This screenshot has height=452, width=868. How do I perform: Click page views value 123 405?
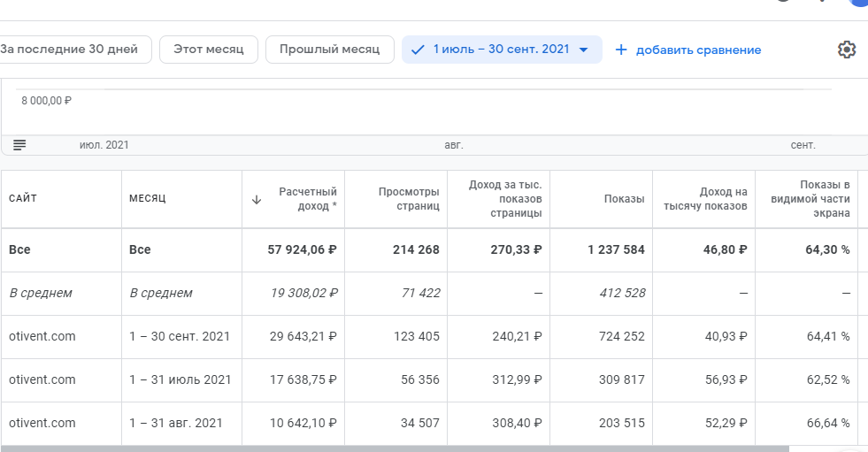416,336
